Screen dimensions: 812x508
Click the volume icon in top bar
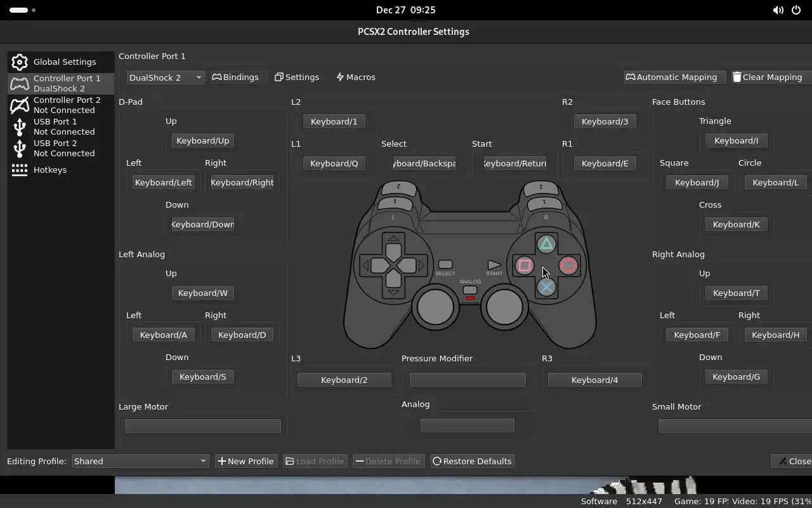778,10
